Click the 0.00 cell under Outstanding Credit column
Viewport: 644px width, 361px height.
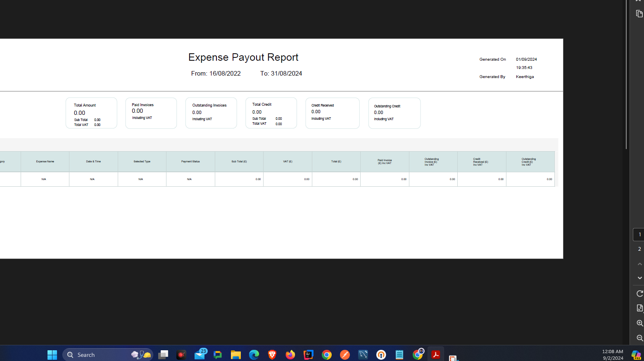coord(530,179)
